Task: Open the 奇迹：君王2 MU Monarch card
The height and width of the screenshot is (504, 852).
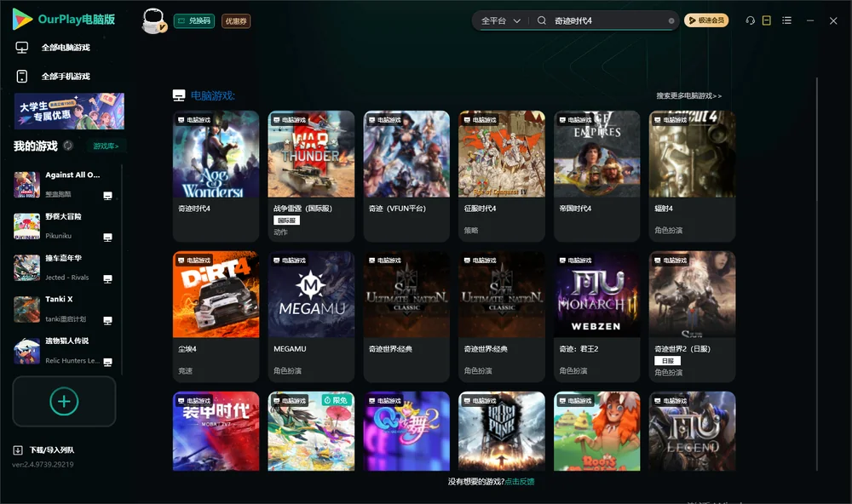Action: click(597, 317)
